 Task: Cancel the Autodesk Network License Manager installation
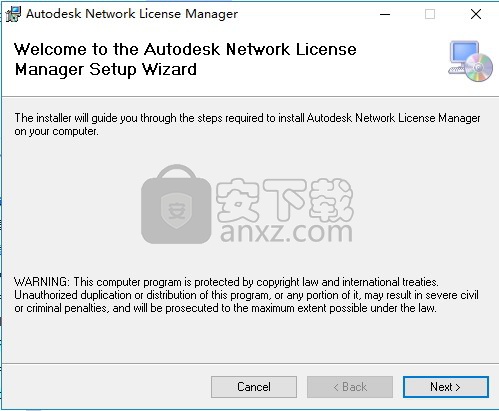click(254, 387)
